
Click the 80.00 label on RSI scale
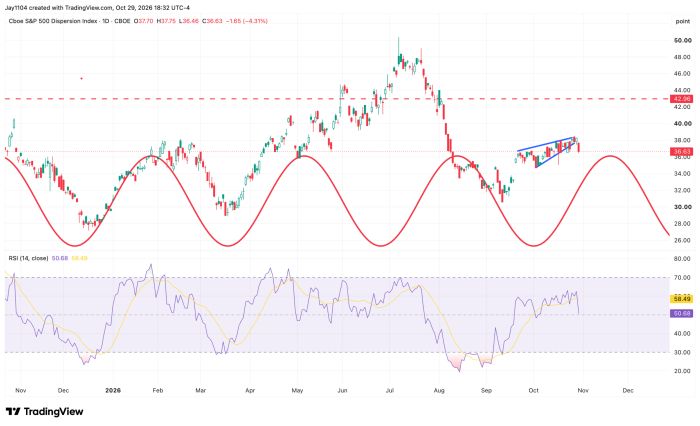(x=682, y=259)
